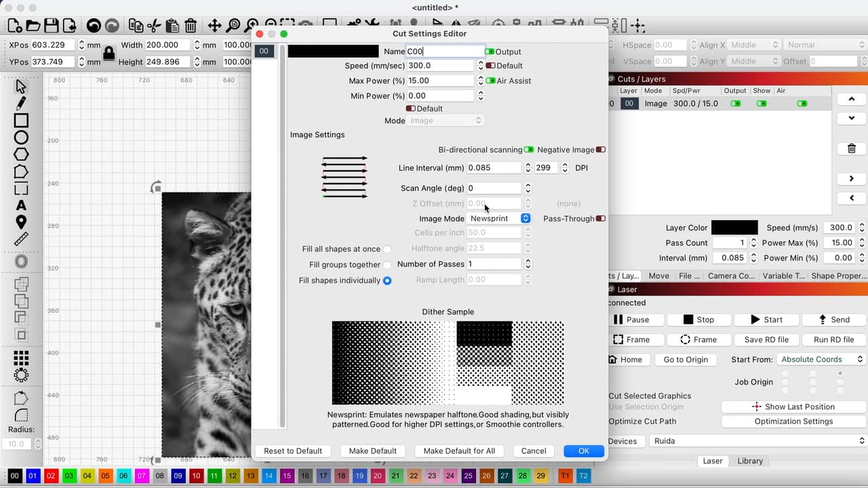Select the red 02 palette swatch
Screen dimensions: 868x488
(51, 476)
